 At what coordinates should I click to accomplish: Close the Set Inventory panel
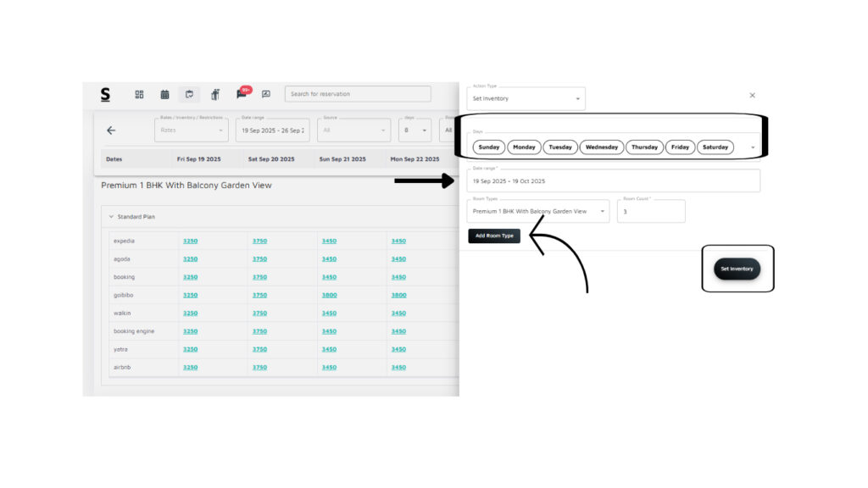[x=752, y=96]
